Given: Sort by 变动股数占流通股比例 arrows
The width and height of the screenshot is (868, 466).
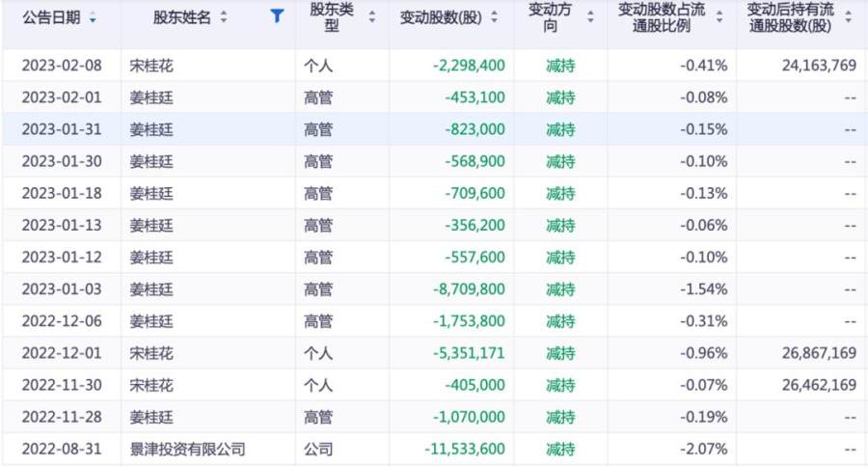Looking at the screenshot, I should pyautogui.click(x=719, y=17).
